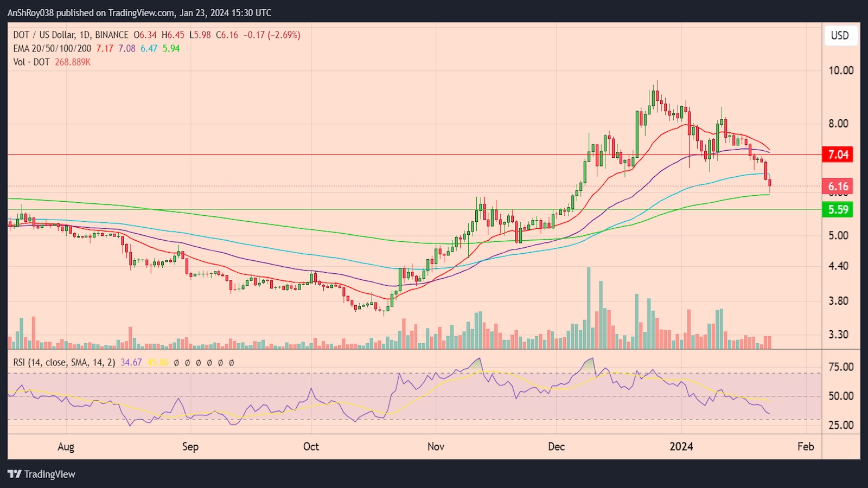The width and height of the screenshot is (868, 488).
Task: Click the red 6.16 last-price label
Action: click(838, 186)
